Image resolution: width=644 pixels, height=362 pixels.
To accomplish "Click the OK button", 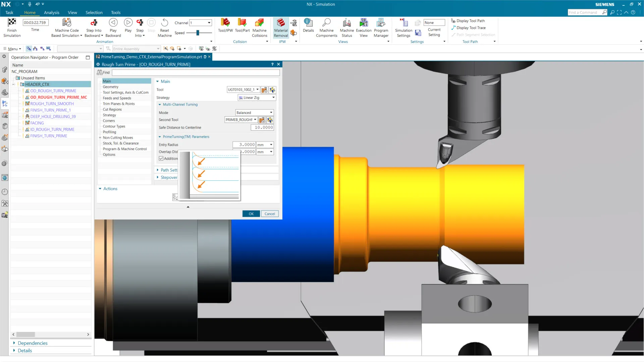I will tap(251, 214).
